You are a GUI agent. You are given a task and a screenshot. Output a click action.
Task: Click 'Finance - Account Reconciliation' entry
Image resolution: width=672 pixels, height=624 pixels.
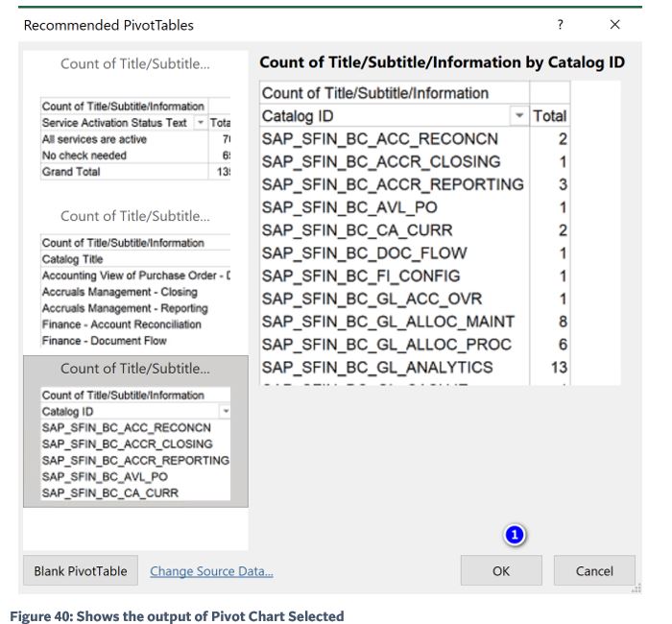(x=122, y=324)
